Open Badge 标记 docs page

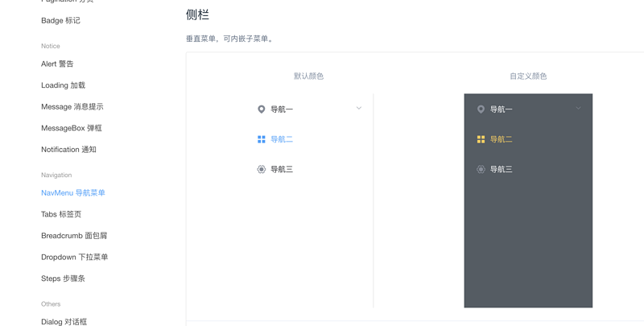click(x=61, y=21)
